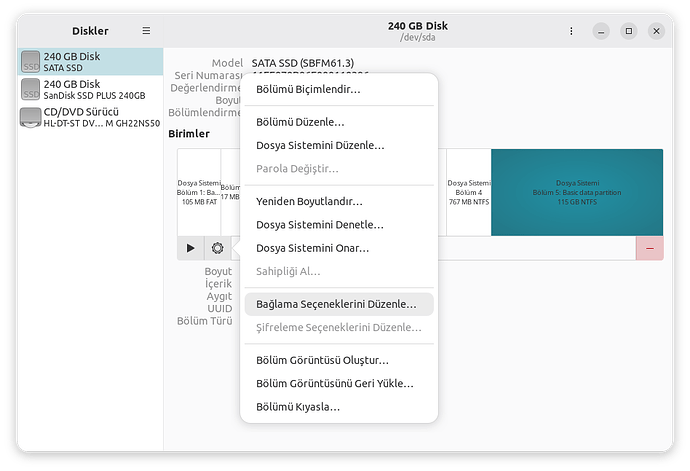This screenshot has height=471, width=690.
Task: Open the Diskler hamburger menu
Action: tap(146, 31)
